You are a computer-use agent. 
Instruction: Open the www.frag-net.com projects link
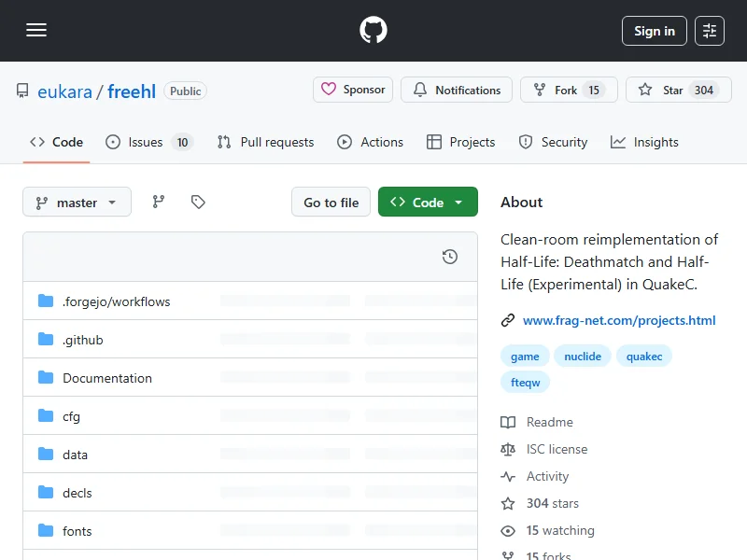(x=618, y=320)
